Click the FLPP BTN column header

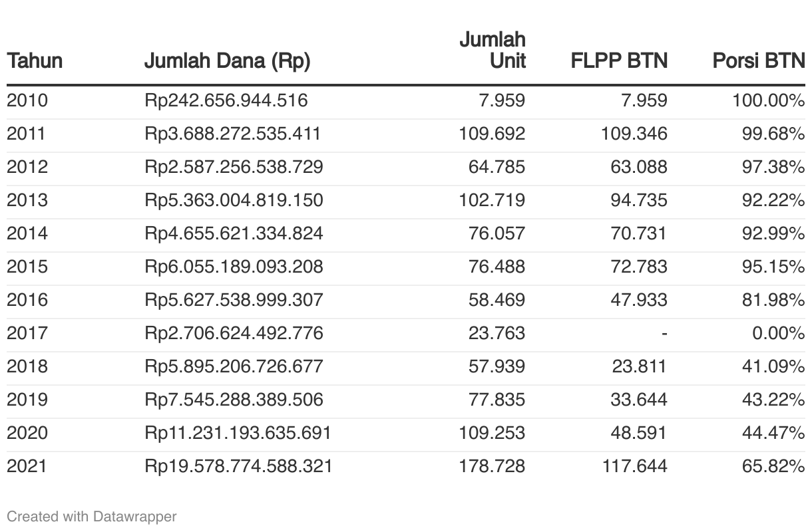[619, 61]
